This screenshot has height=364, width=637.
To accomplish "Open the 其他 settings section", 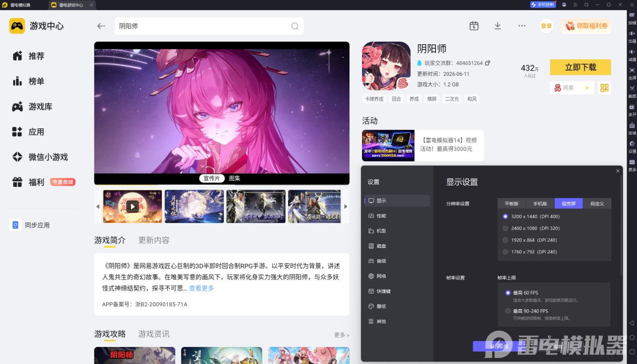I will click(397, 321).
